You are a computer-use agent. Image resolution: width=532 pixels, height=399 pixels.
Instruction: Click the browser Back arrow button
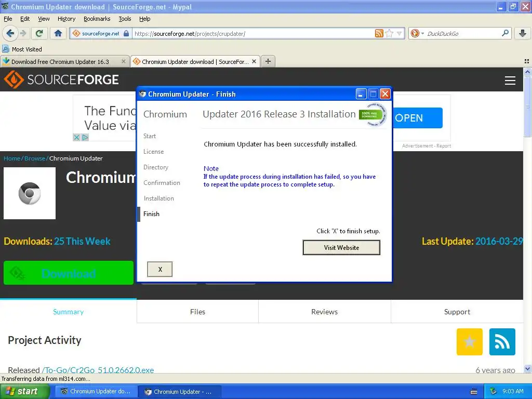[10, 33]
